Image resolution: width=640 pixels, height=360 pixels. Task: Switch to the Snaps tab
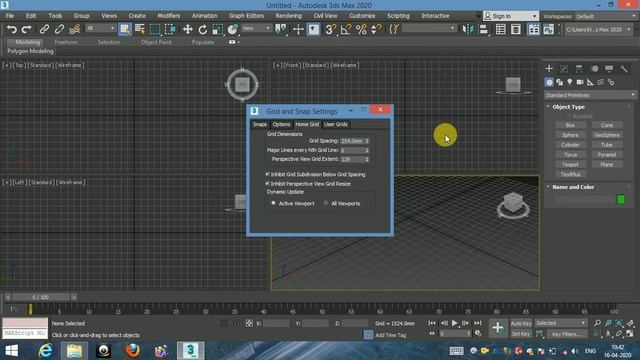[x=260, y=124]
